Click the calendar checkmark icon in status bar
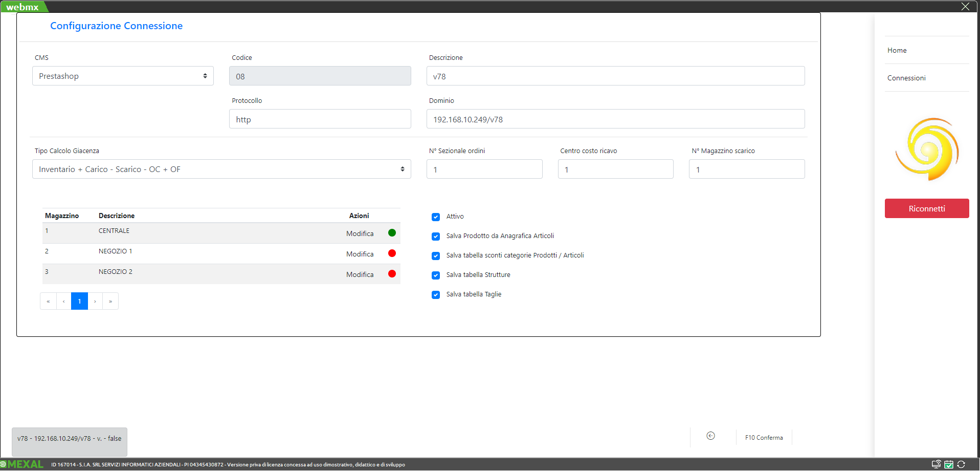Screen dimensions: 980x471 [x=948, y=464]
